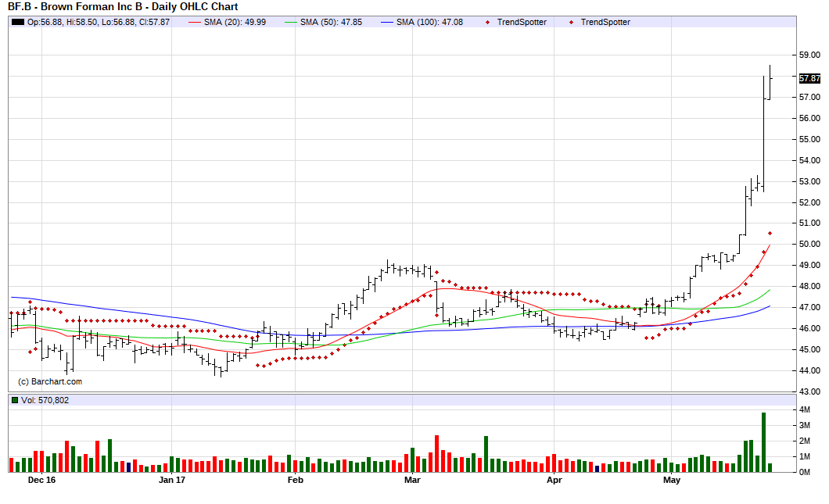Click the Feb date axis label
The height and width of the screenshot is (504, 829).
tap(295, 480)
